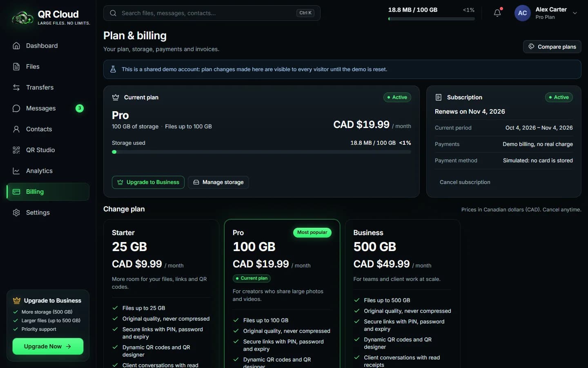Image resolution: width=588 pixels, height=368 pixels.
Task: Click the Compare plans button
Action: tap(552, 47)
